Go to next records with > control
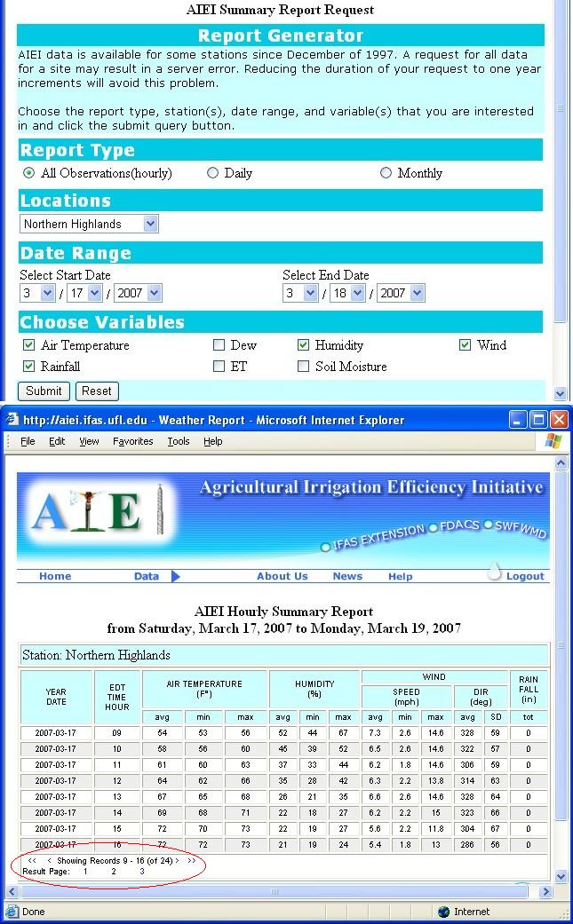 [178, 860]
